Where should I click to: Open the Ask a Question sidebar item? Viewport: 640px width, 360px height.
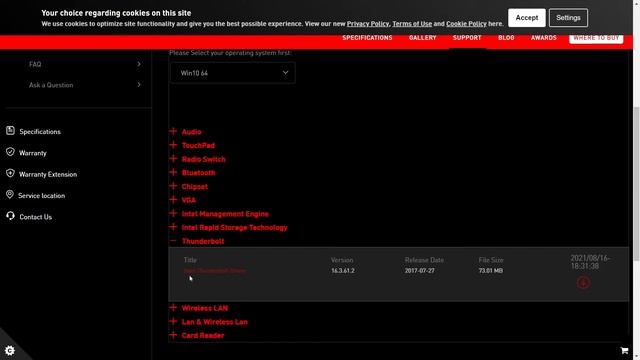click(51, 85)
